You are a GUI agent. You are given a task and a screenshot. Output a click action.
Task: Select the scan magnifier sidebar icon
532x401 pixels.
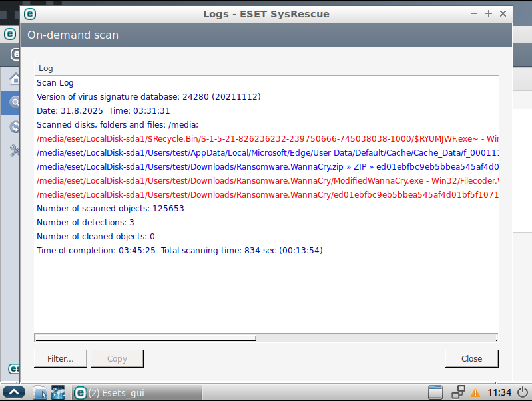(x=15, y=102)
